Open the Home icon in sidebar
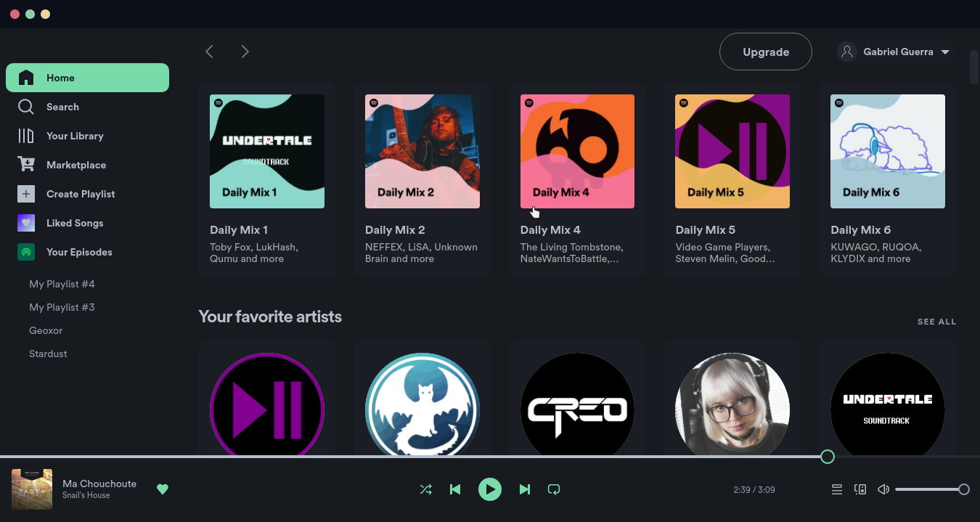Image resolution: width=980 pixels, height=522 pixels. 26,78
